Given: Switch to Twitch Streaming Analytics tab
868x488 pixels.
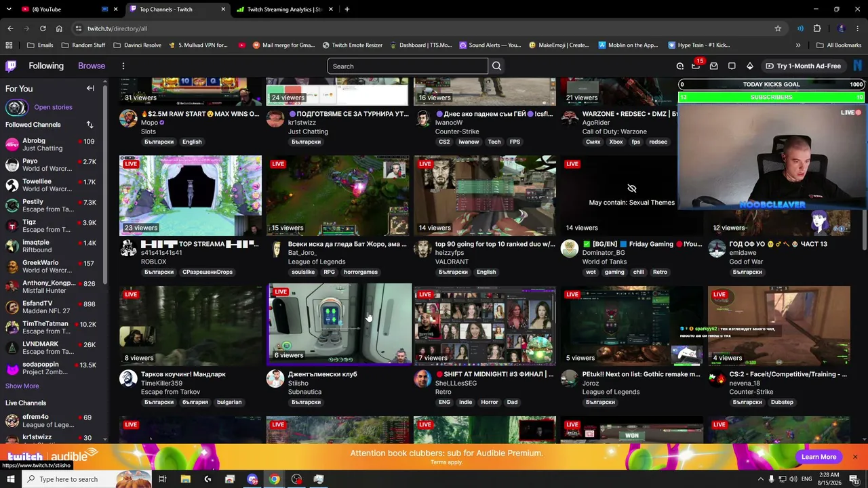Looking at the screenshot, I should [x=285, y=9].
